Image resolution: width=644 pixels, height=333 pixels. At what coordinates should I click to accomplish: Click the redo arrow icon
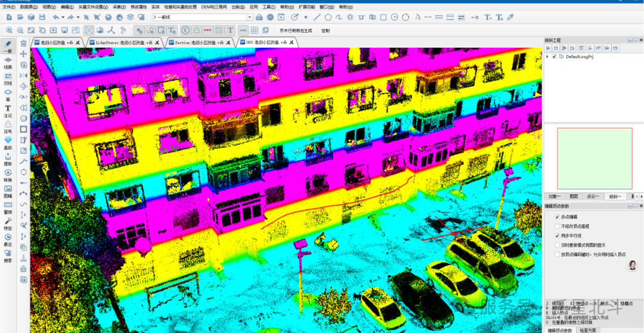pyautogui.click(x=70, y=17)
